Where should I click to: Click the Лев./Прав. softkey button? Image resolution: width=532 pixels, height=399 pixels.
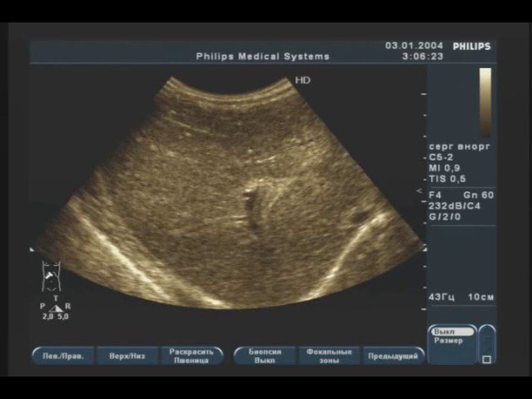63,356
